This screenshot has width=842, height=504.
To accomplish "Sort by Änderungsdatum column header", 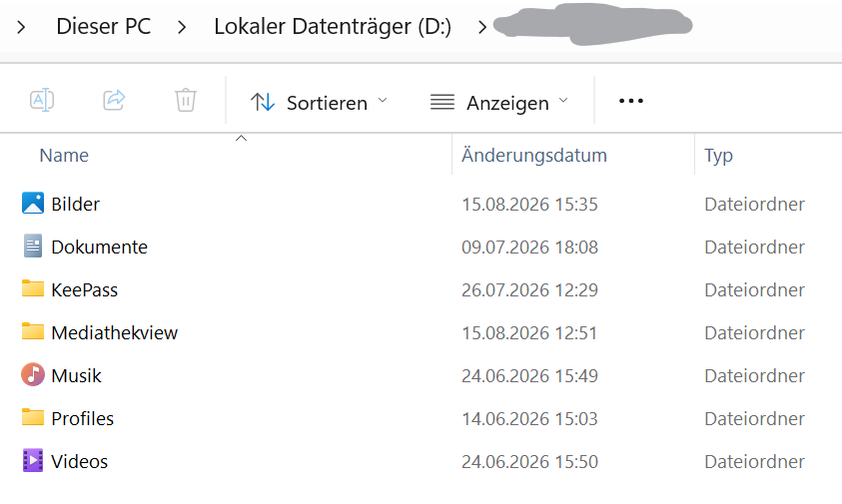I will pyautogui.click(x=534, y=155).
